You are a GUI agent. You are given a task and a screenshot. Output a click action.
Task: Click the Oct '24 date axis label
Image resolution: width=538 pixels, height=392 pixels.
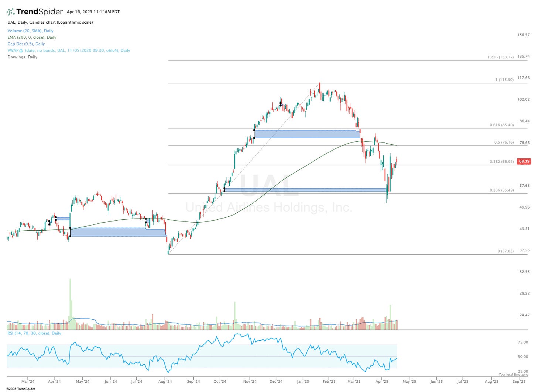(220, 382)
